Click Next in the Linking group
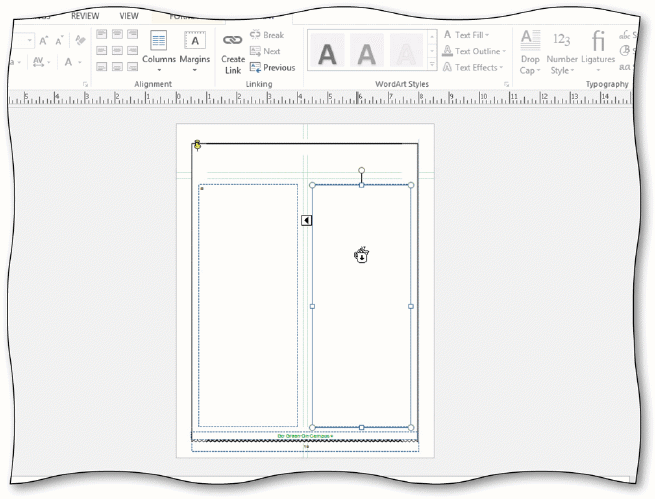Viewport: 655px width, 499px height. click(x=265, y=51)
